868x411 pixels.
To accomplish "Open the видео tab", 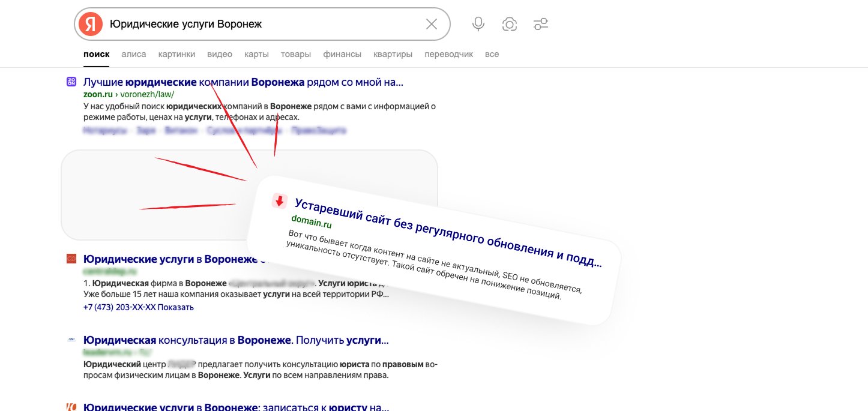I will [220, 54].
